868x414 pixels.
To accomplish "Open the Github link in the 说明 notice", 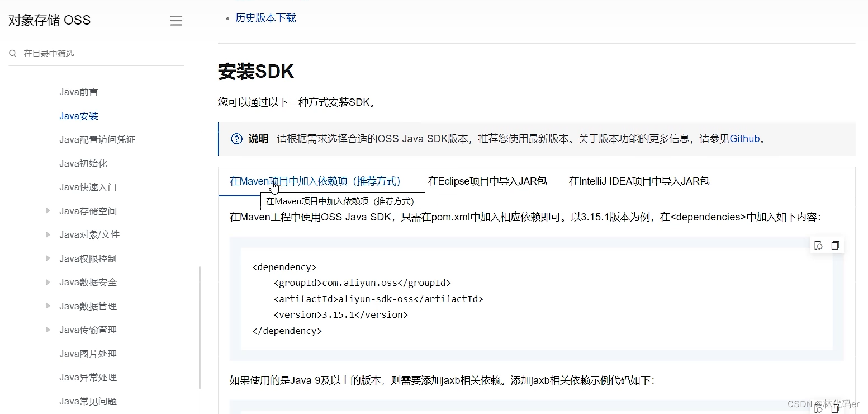I will pyautogui.click(x=745, y=139).
